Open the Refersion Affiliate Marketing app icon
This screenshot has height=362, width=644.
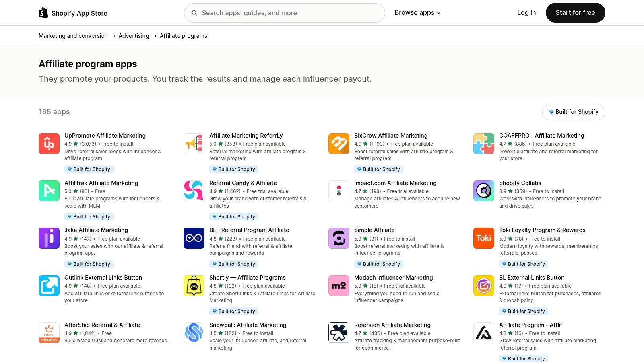(x=339, y=333)
